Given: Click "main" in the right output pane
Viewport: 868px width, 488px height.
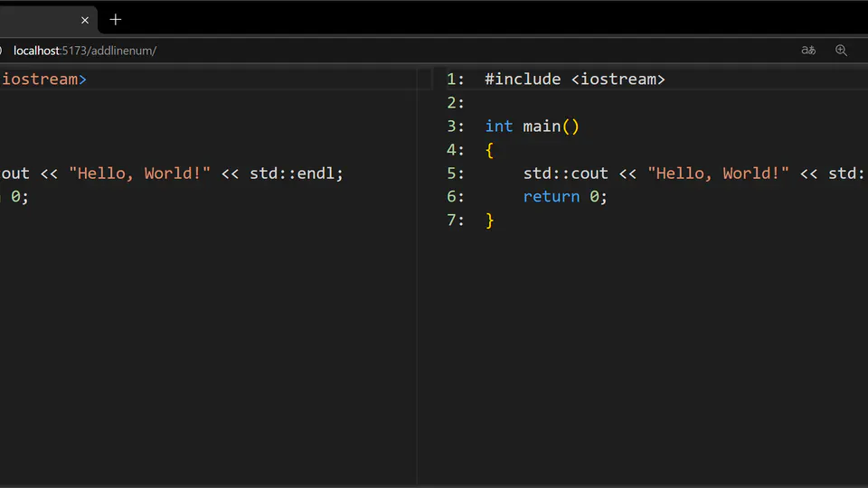Looking at the screenshot, I should coord(542,127).
